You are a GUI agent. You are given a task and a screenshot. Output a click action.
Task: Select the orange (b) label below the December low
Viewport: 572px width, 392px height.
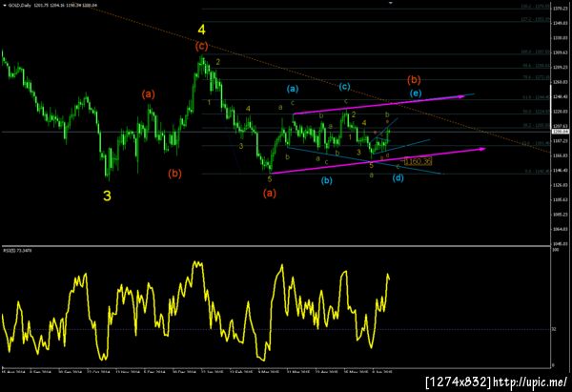click(x=174, y=174)
